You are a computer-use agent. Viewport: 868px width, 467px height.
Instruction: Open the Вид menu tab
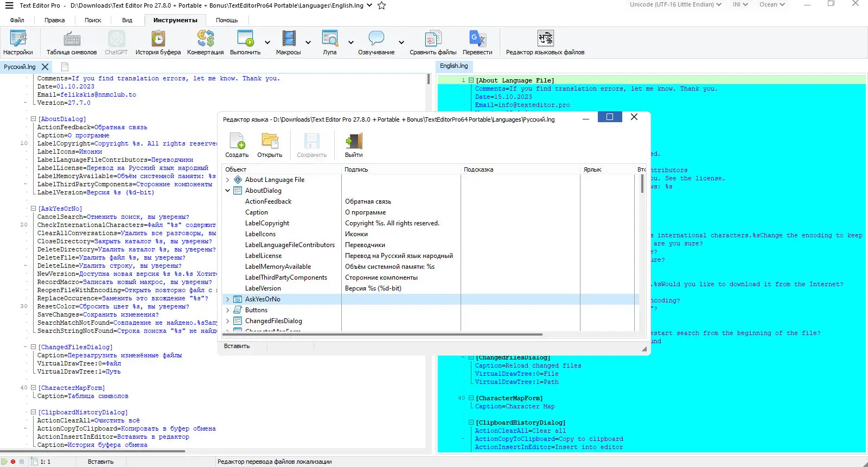[x=127, y=20]
